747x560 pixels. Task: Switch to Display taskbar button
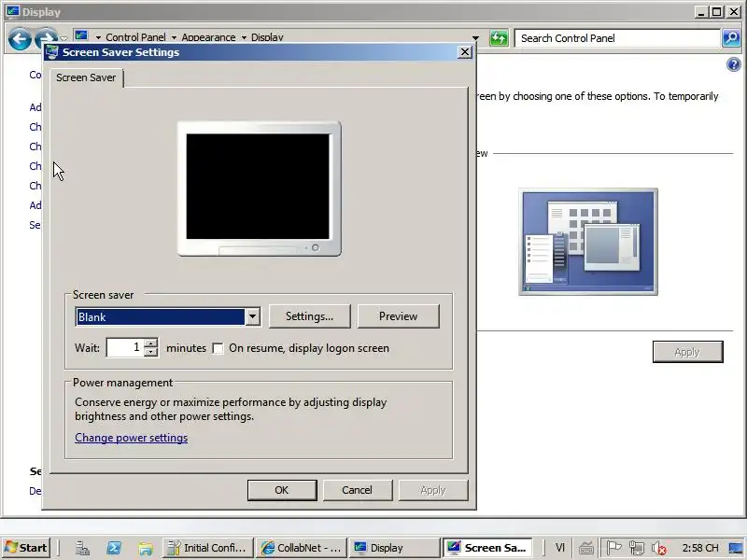(x=394, y=548)
